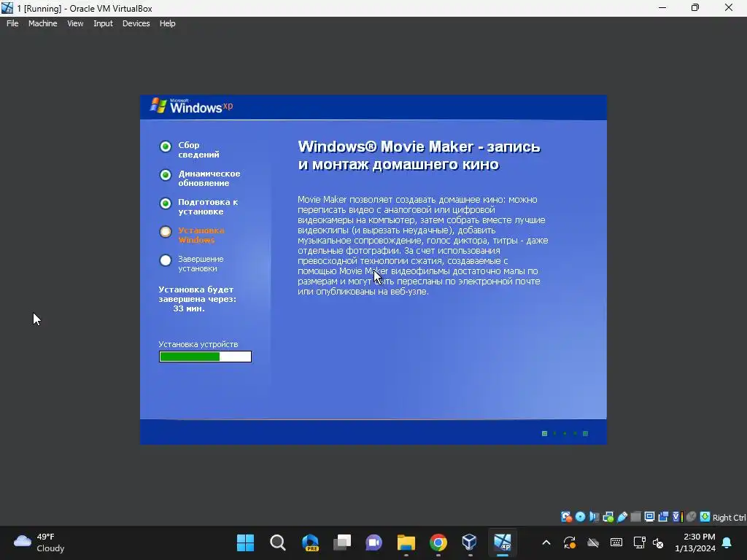
Task: Click the green bullet beside Сбор сведений
Action: [x=166, y=147]
